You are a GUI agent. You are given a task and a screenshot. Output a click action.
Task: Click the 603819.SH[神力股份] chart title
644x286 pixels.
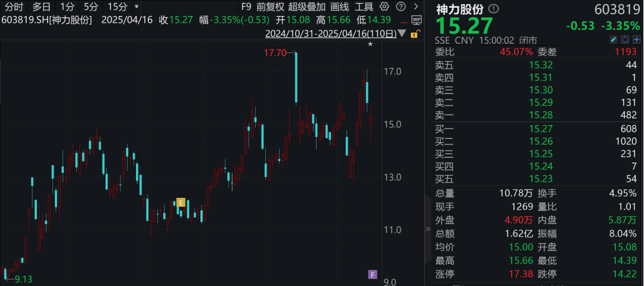click(x=47, y=20)
